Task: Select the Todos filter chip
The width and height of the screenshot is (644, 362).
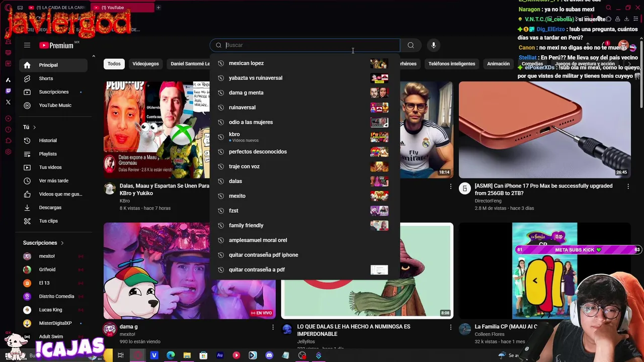Action: (114, 64)
